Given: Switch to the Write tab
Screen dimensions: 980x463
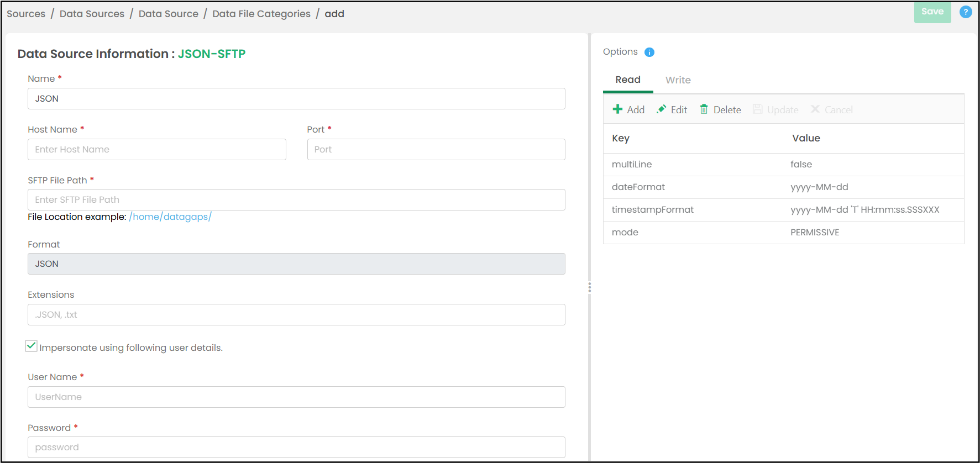Looking at the screenshot, I should pos(678,80).
